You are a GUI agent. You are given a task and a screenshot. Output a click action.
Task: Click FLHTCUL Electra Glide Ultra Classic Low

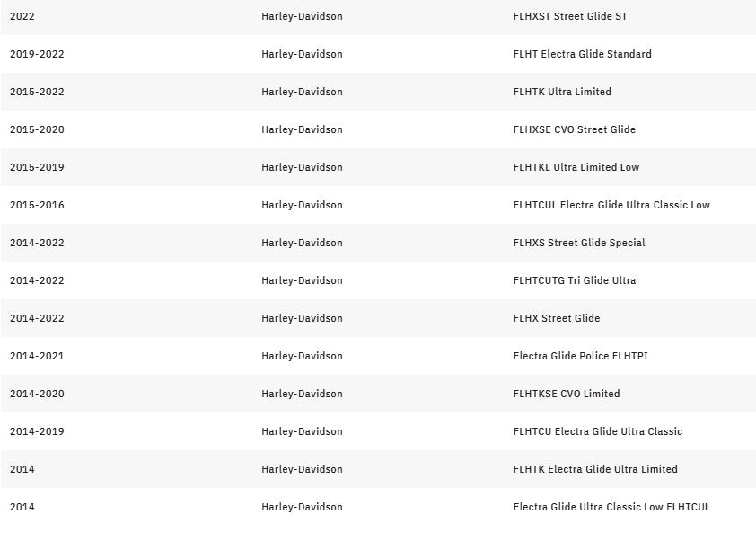[x=611, y=205]
